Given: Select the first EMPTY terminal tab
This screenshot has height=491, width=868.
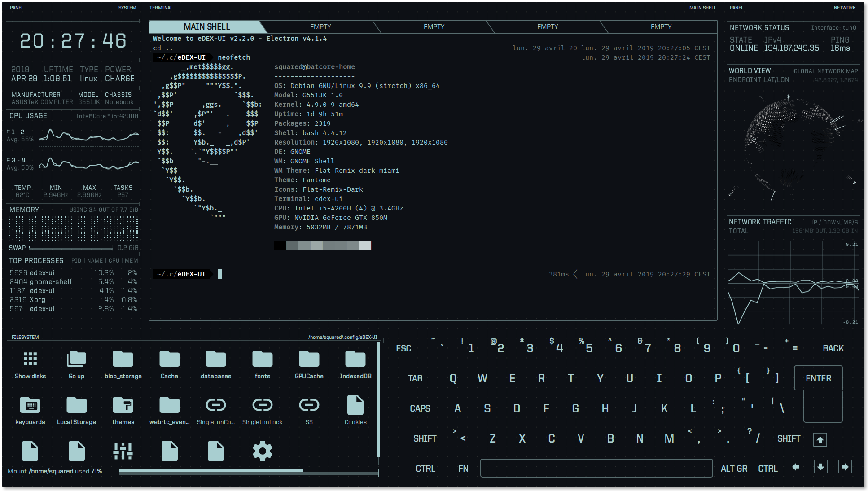Looking at the screenshot, I should 319,26.
